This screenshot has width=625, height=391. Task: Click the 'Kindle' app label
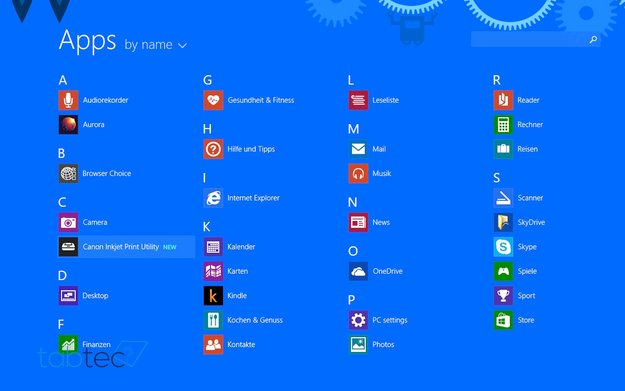tap(237, 296)
